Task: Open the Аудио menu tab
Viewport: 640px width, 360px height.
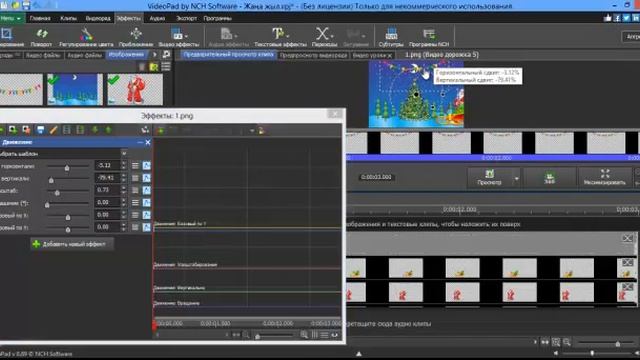Action: pos(157,18)
